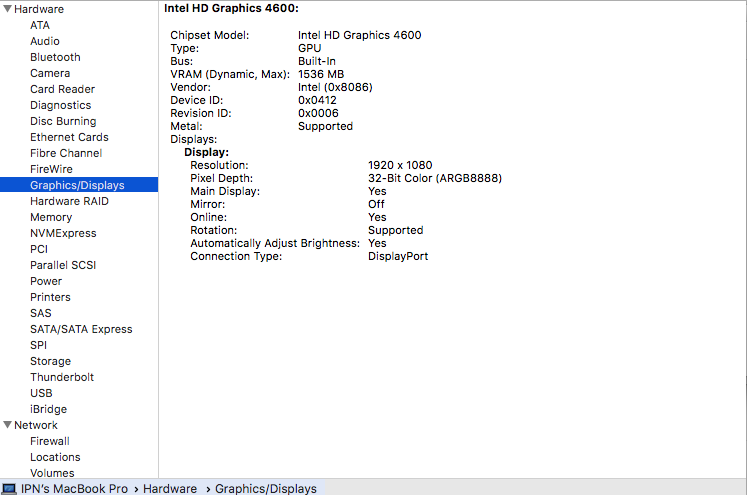Click the Metal Supported value
Viewport: 747px width, 495px height.
click(325, 126)
